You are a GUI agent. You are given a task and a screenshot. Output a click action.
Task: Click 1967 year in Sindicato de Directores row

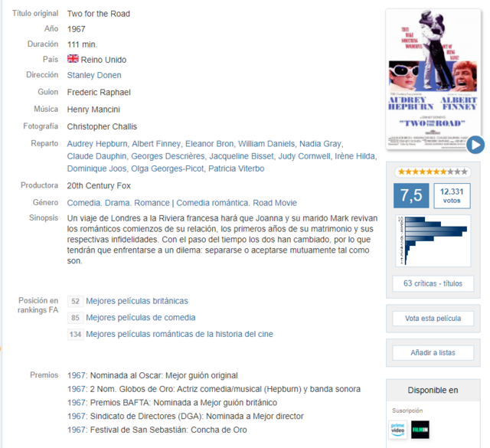(77, 417)
